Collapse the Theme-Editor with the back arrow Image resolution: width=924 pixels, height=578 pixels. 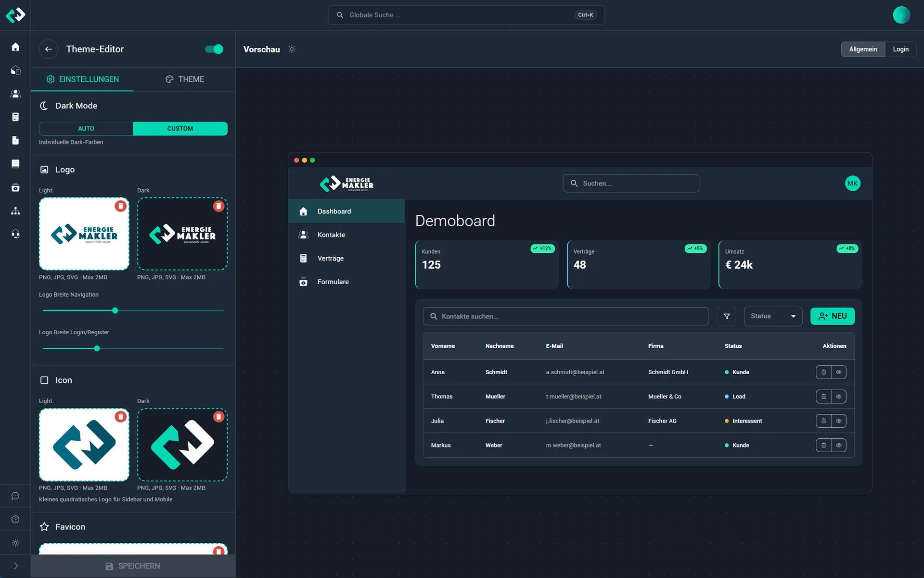[49, 49]
